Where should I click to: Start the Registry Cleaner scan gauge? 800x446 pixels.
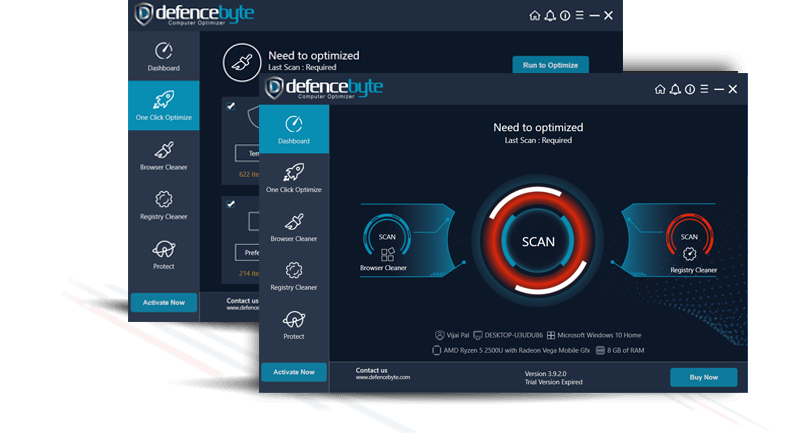(x=689, y=238)
